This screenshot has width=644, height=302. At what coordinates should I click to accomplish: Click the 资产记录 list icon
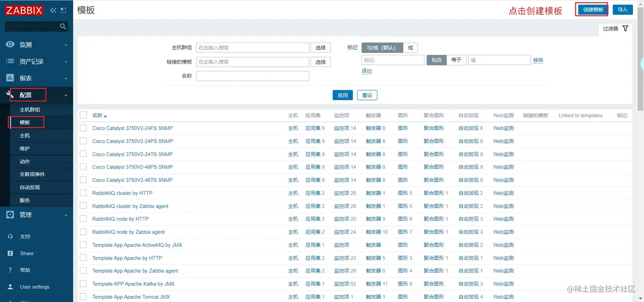point(10,61)
